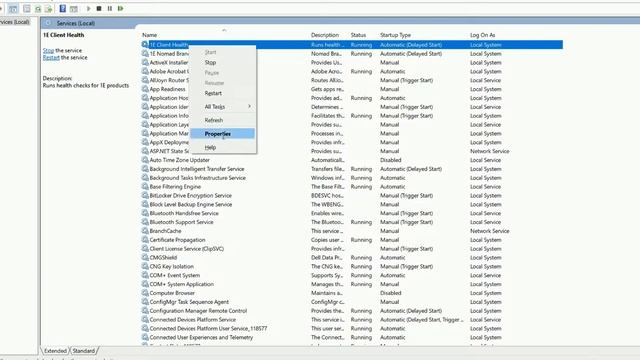Screen dimensions: 640x360
Task: Click the Dell Data Pr.. description for CMGShield
Action: tap(327, 258)
